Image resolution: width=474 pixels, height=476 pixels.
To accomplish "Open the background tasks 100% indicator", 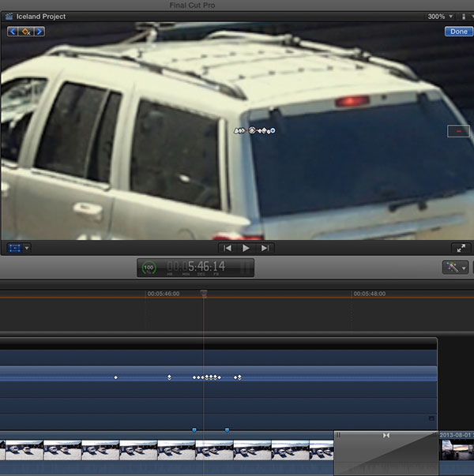I will pyautogui.click(x=149, y=268).
